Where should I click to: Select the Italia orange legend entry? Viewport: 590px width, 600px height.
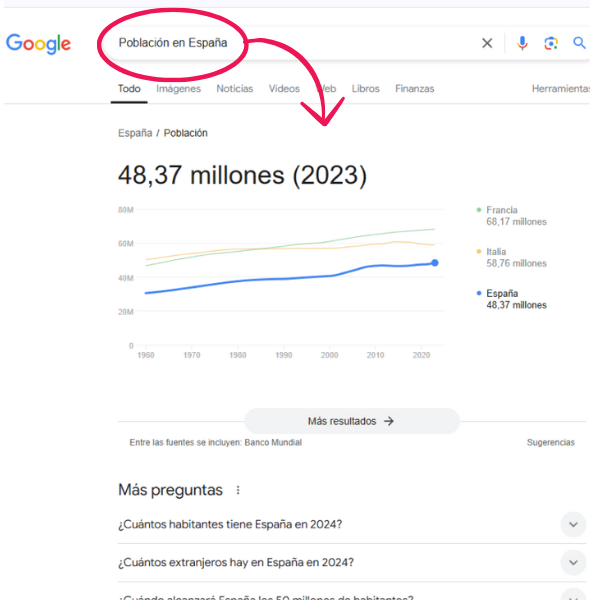click(x=512, y=258)
